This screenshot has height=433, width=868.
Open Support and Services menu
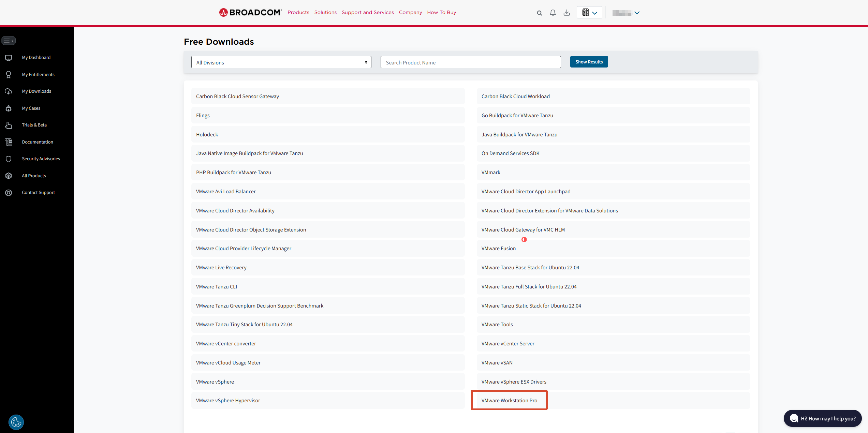(x=368, y=12)
